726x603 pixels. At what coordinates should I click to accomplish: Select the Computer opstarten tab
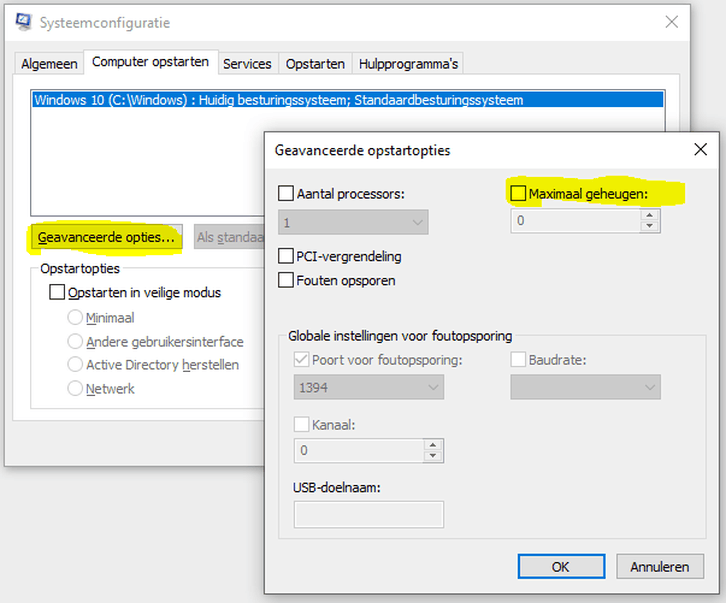[x=150, y=62]
